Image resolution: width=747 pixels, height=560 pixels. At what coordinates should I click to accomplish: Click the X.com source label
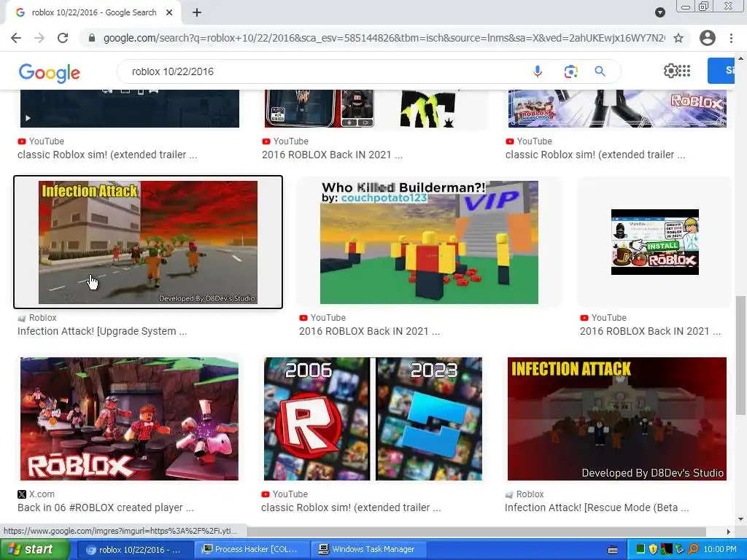pos(36,494)
